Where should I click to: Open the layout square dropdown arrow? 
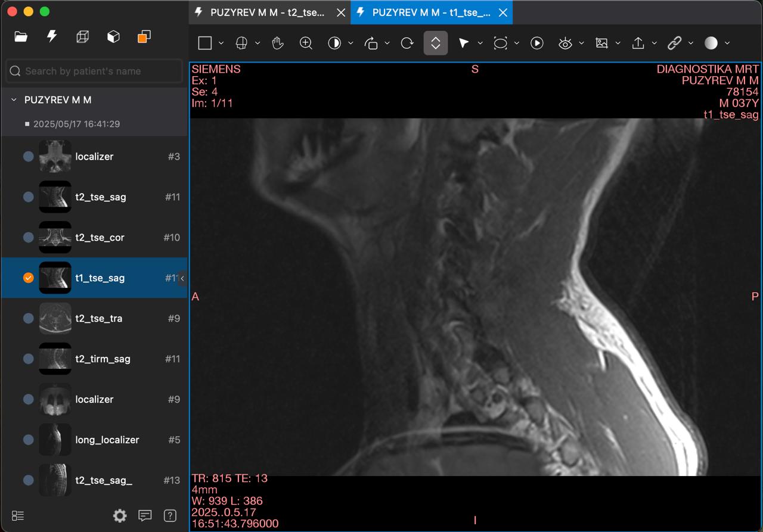221,43
